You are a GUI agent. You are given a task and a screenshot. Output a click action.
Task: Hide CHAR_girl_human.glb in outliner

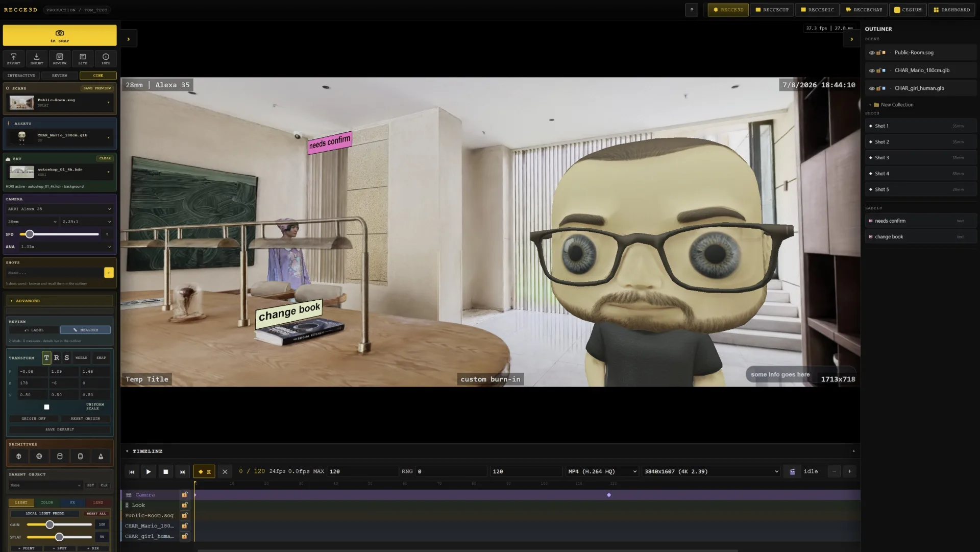tap(872, 88)
